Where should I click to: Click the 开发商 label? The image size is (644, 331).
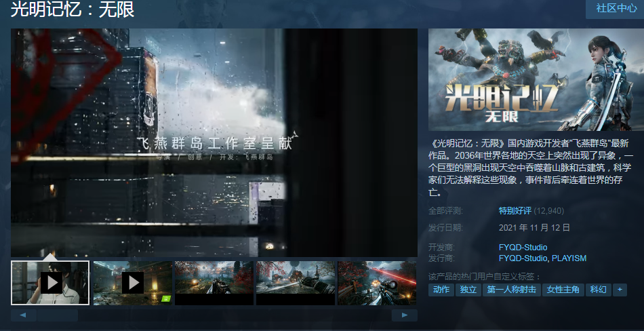[x=441, y=247]
